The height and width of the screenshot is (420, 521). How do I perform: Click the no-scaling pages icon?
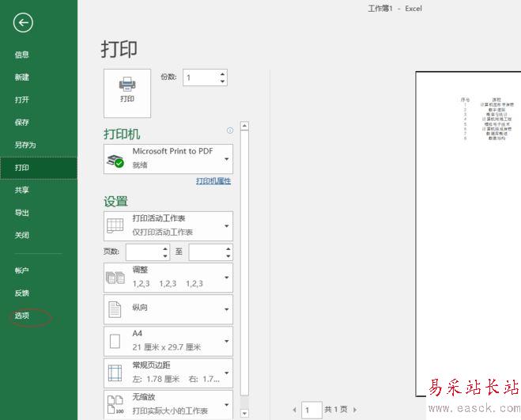pos(115,404)
